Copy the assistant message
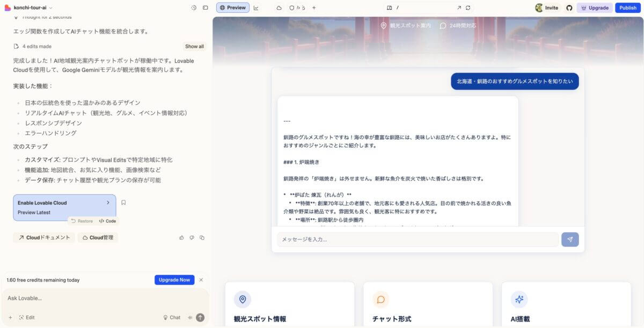 202,237
